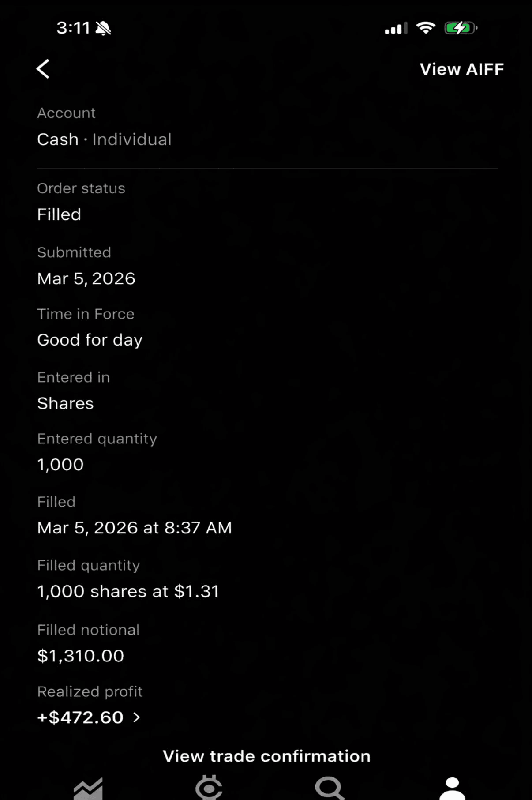This screenshot has width=532, height=800.
Task: Tap the $1,310.00 filled notional value
Action: click(81, 656)
